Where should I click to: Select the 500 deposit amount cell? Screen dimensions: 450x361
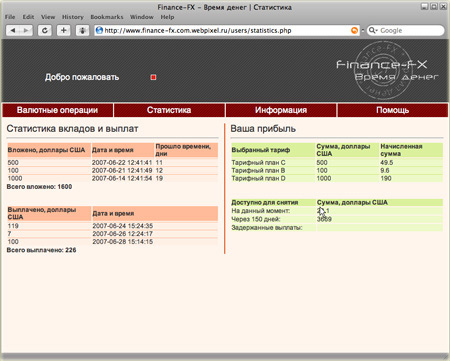[x=49, y=163]
